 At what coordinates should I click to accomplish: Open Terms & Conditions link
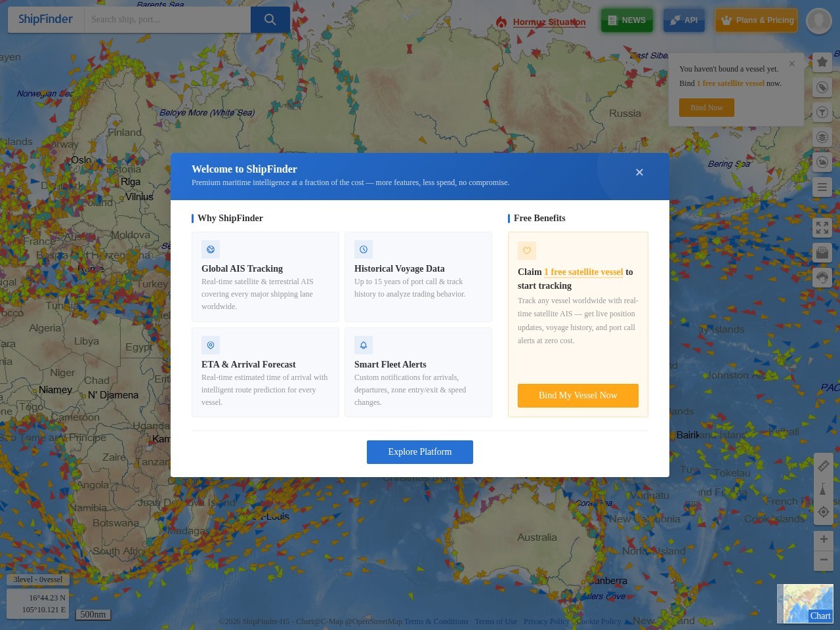click(x=436, y=621)
